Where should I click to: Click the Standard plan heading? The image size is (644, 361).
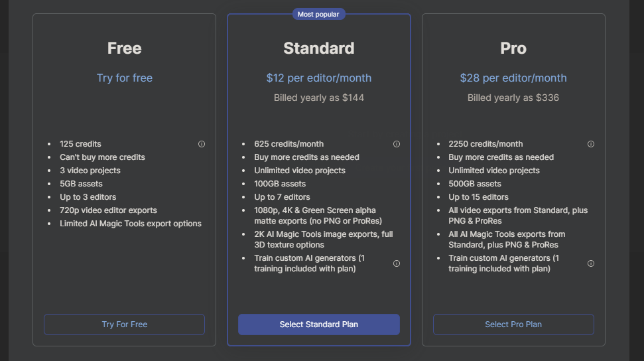click(319, 48)
